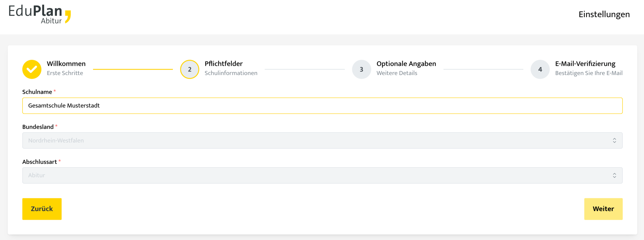
Task: Click the Schulname field label
Action: [37, 92]
